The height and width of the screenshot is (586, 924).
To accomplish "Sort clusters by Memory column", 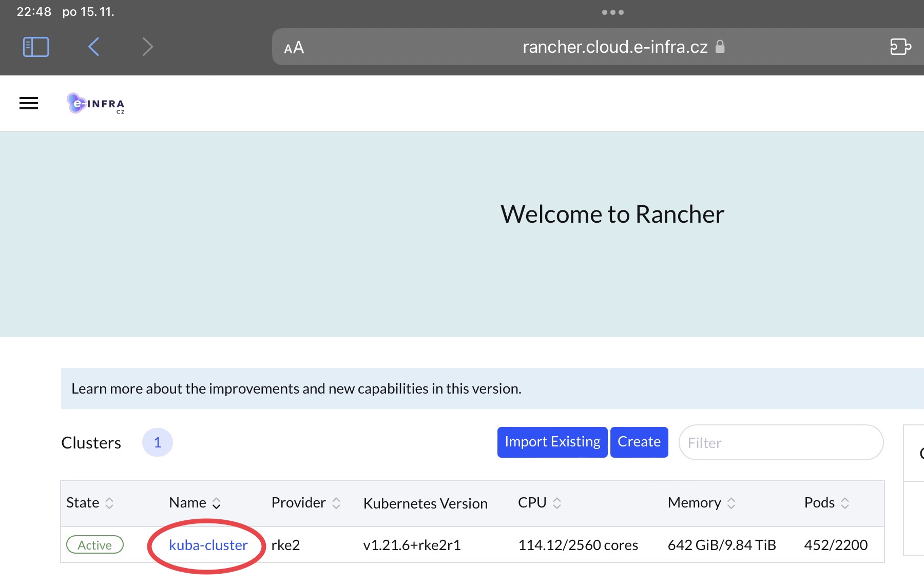I will coord(702,503).
